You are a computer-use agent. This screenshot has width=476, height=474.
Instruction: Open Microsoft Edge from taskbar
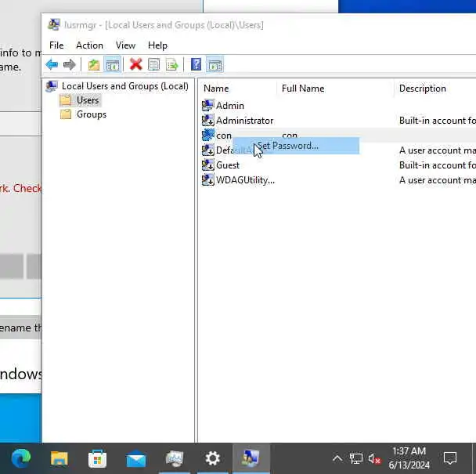point(20,458)
